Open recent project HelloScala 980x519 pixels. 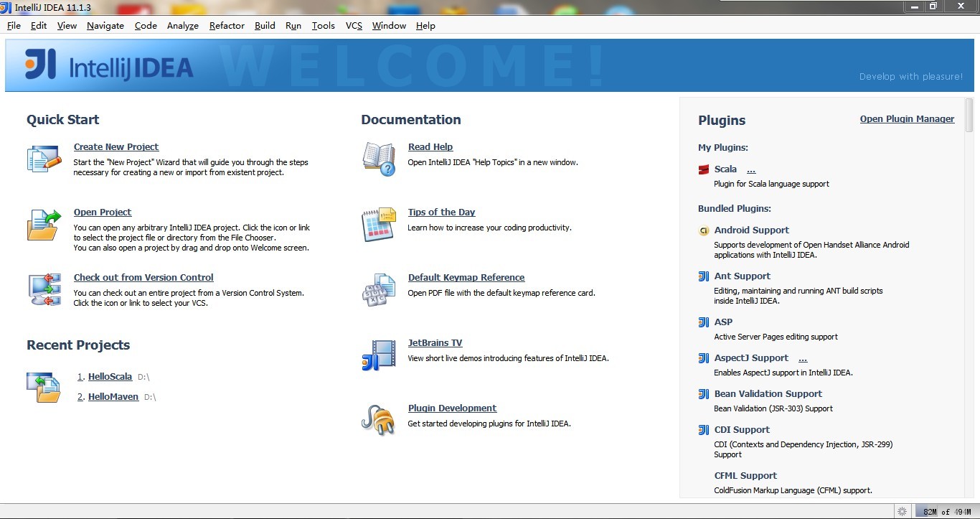pos(110,377)
